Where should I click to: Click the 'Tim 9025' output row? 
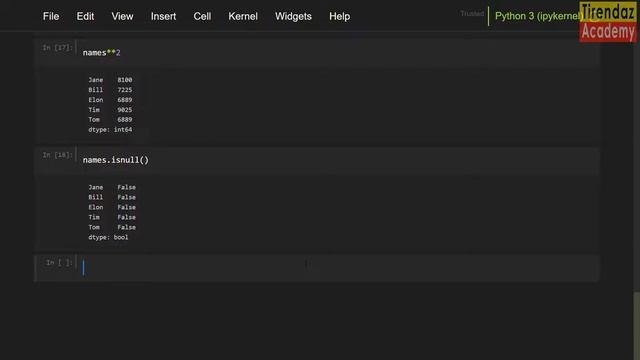tap(110, 110)
